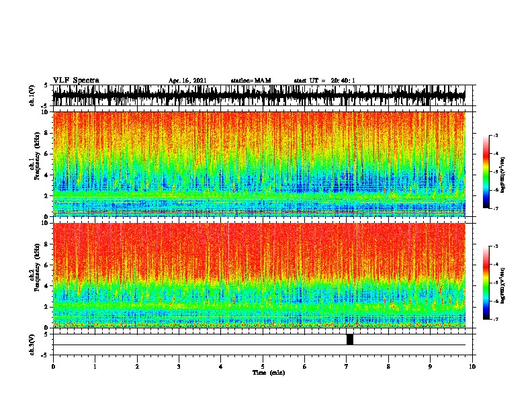Screen dimensions: 532x411
Task: Click the ch.2 color scale log(PSD) unit label
Action: pos(503,286)
